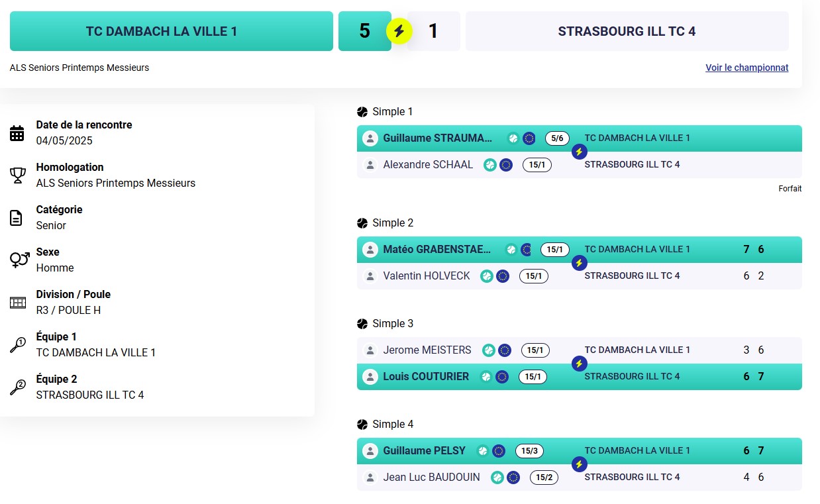Screen dimensions: 820x504
Task: Select player name Jerome MEISTERS
Action: (x=427, y=350)
